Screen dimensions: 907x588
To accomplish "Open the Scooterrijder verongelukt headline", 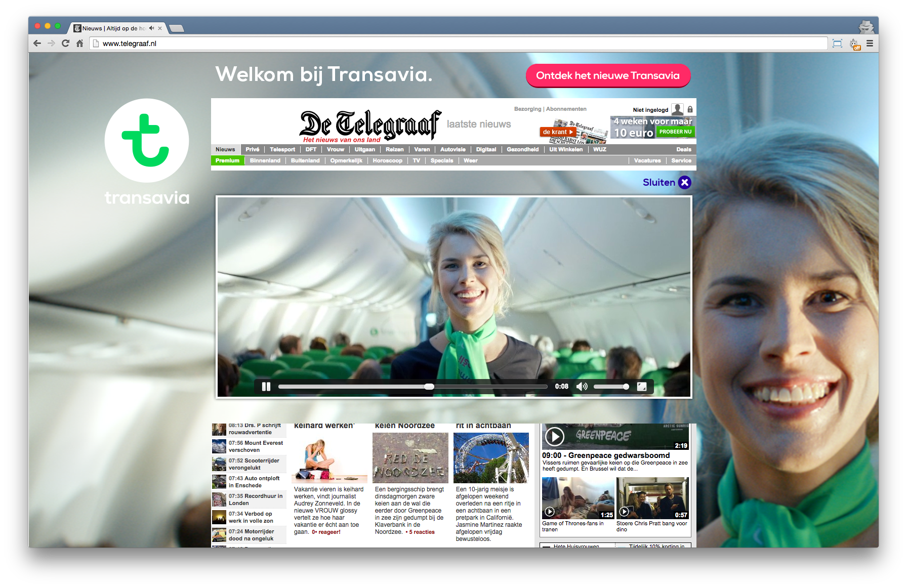I will click(x=254, y=464).
